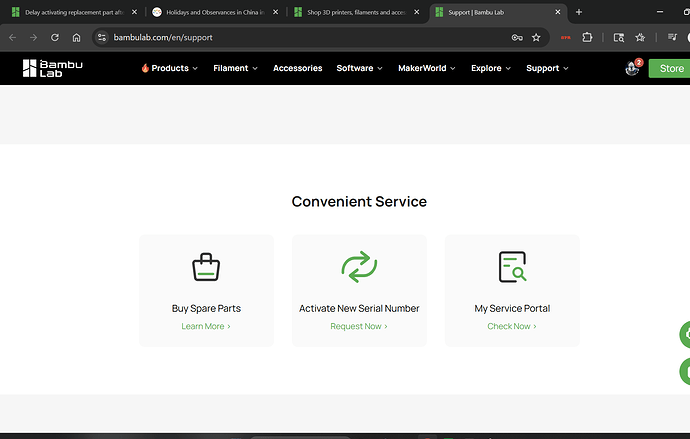Click the shopping bag Buy Spare Parts icon
690x439 pixels.
206,267
